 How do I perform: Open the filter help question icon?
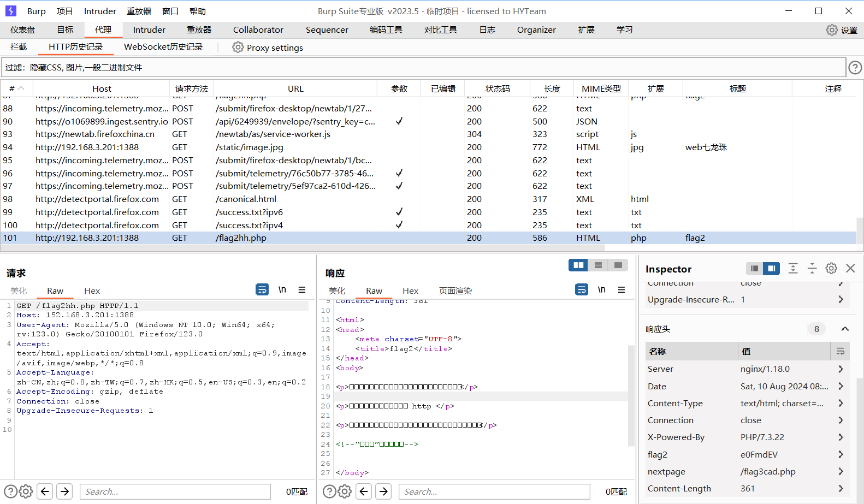pyautogui.click(x=855, y=68)
